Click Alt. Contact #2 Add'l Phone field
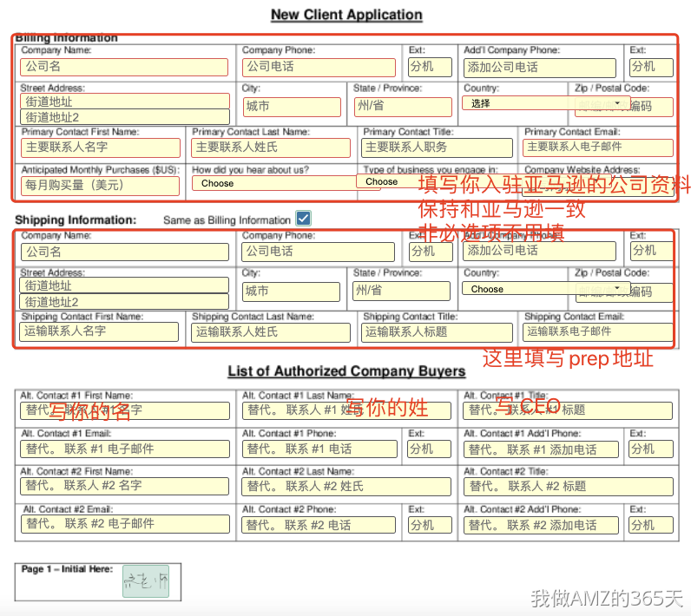 tap(541, 525)
